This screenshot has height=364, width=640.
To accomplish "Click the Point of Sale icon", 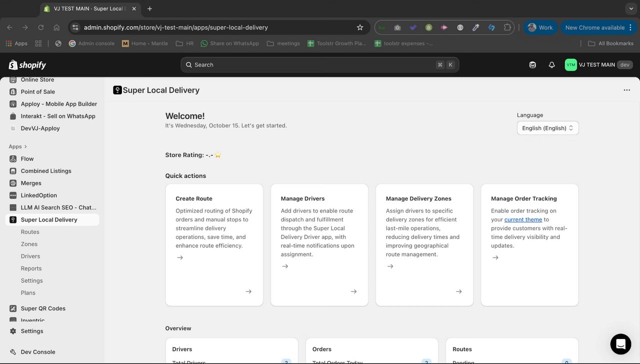I will point(13,92).
